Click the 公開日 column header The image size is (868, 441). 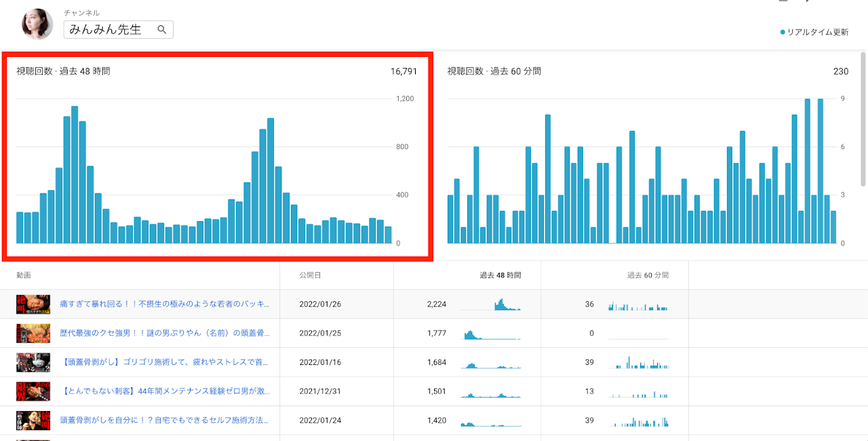tap(310, 275)
